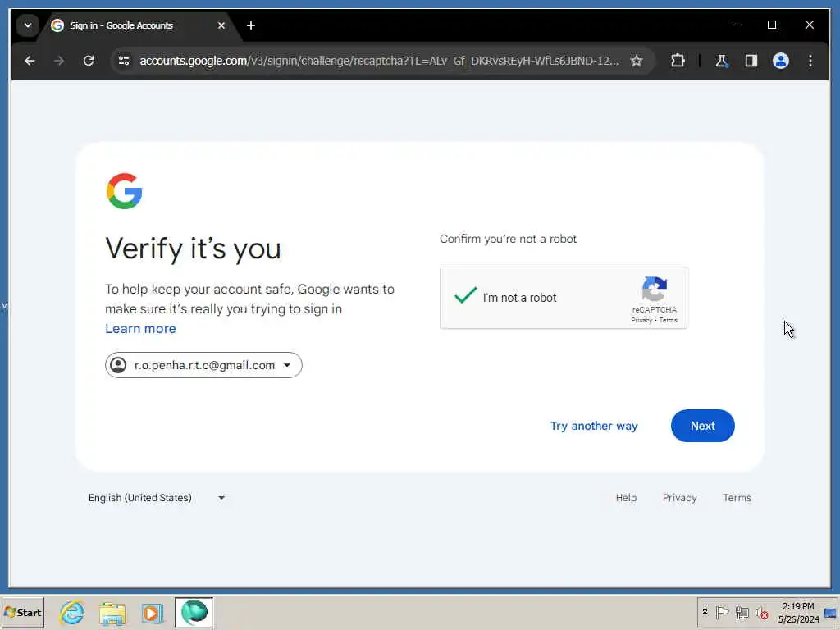Open the footer Terms link

[x=737, y=498]
